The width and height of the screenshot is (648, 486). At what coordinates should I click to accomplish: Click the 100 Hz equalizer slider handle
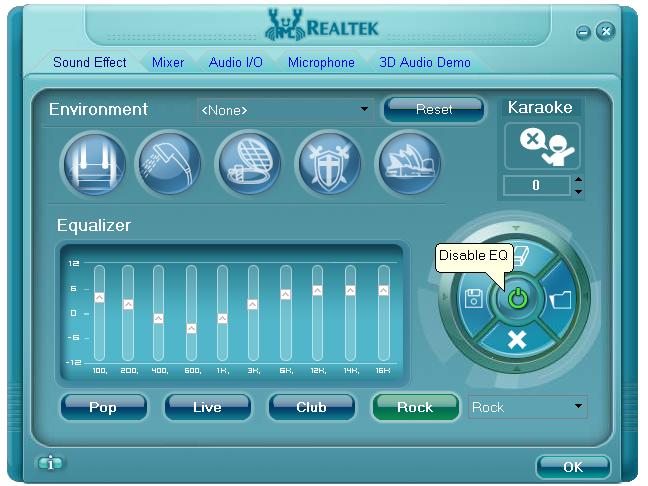tap(99, 298)
